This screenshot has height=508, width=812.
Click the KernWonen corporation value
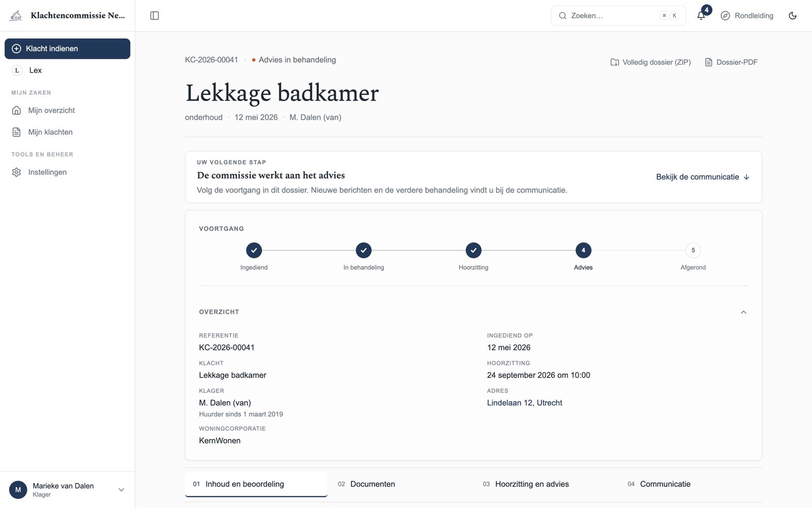pyautogui.click(x=220, y=440)
